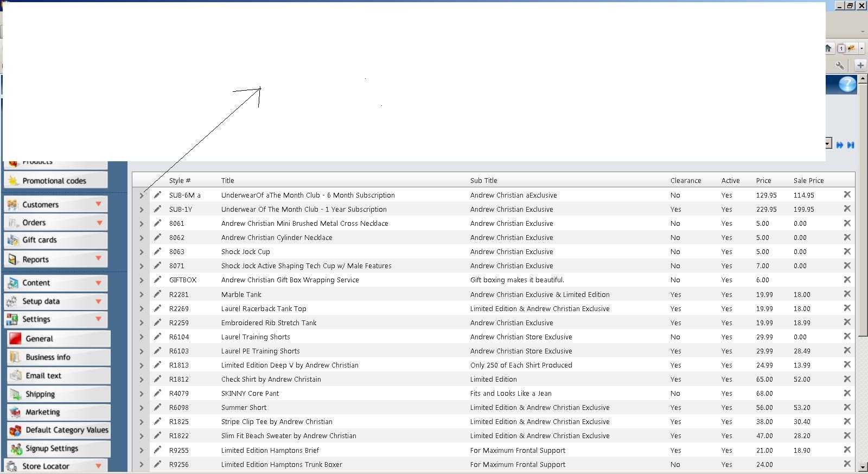
Task: Collapse the Settings sidebar section
Action: tap(55, 319)
